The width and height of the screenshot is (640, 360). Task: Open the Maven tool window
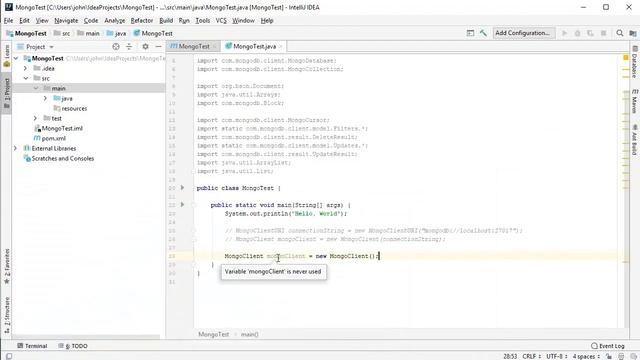tap(635, 102)
